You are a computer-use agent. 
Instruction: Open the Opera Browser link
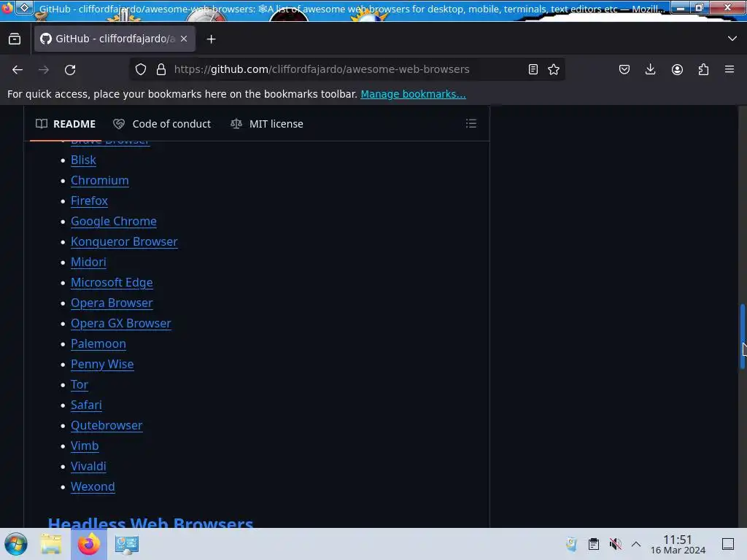[x=112, y=303]
